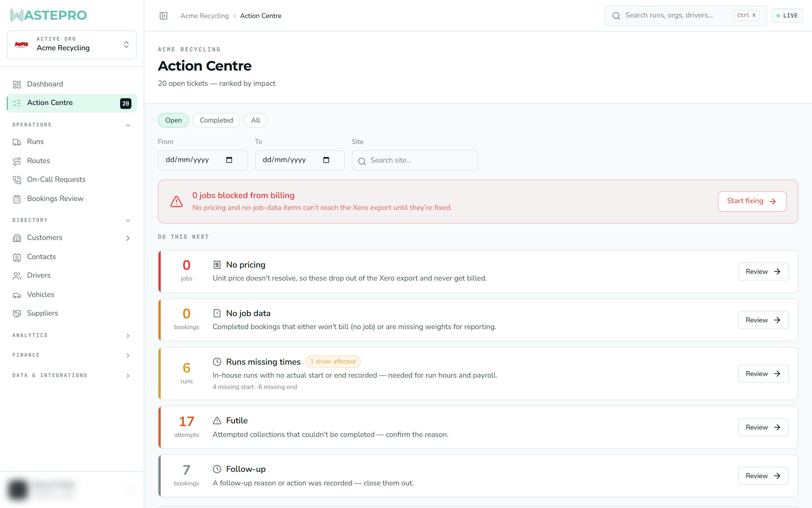This screenshot has height=508, width=812.
Task: Click the Runs truck icon
Action: (x=17, y=142)
